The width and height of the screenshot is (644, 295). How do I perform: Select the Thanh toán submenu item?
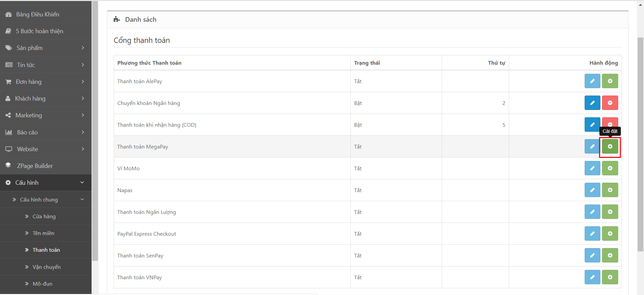click(46, 250)
